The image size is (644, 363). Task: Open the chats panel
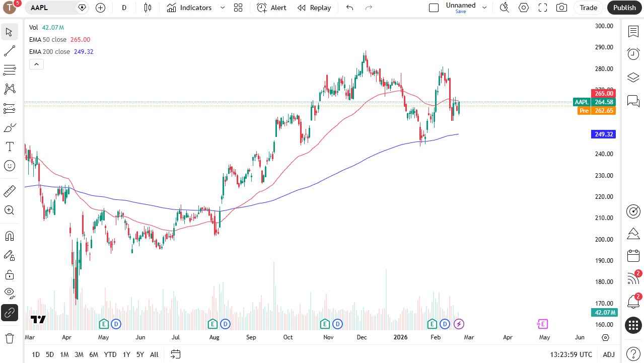[633, 100]
